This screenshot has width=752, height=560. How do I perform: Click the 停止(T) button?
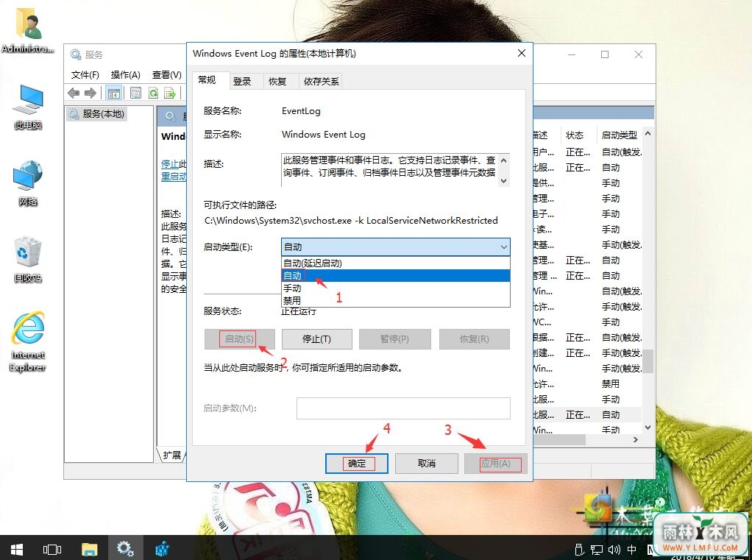point(316,339)
